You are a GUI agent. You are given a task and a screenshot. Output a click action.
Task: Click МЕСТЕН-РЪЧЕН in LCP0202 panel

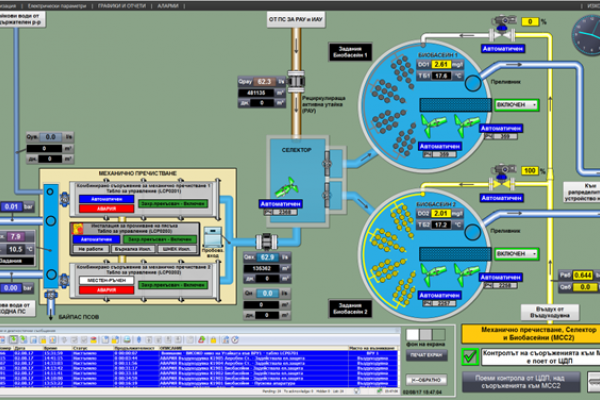[106, 280]
